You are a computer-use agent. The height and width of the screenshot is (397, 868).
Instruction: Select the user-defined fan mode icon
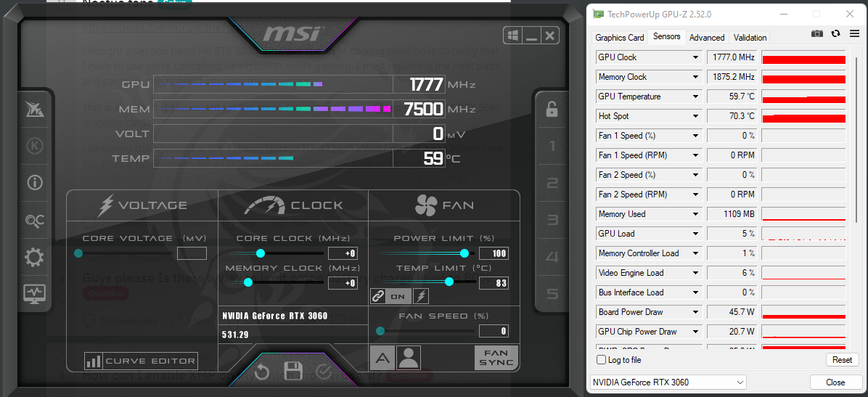[x=409, y=358]
